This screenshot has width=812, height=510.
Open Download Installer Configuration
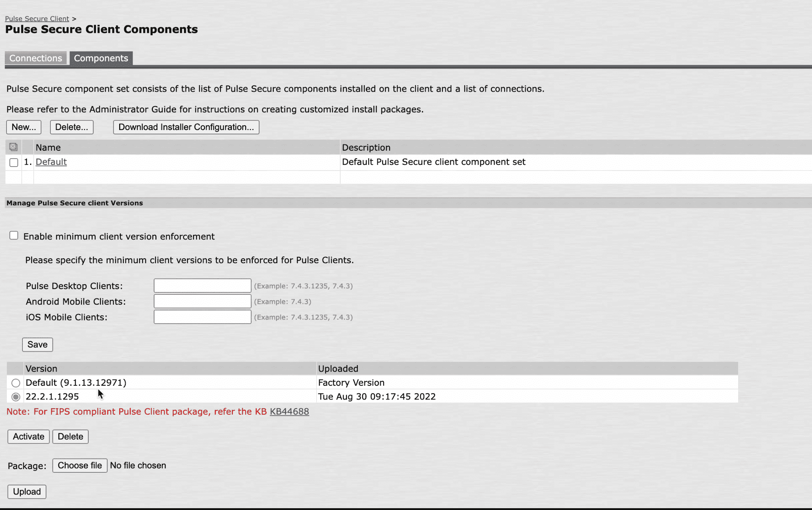[186, 127]
